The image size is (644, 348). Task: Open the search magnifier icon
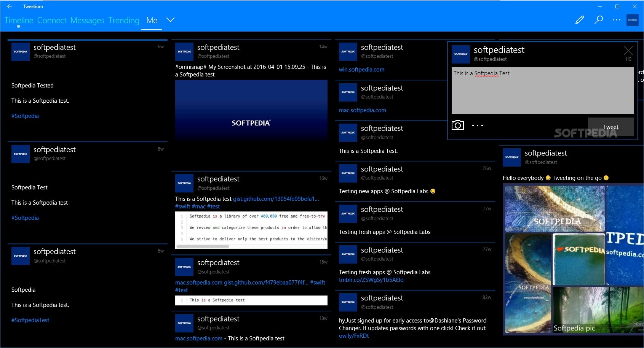coord(599,20)
